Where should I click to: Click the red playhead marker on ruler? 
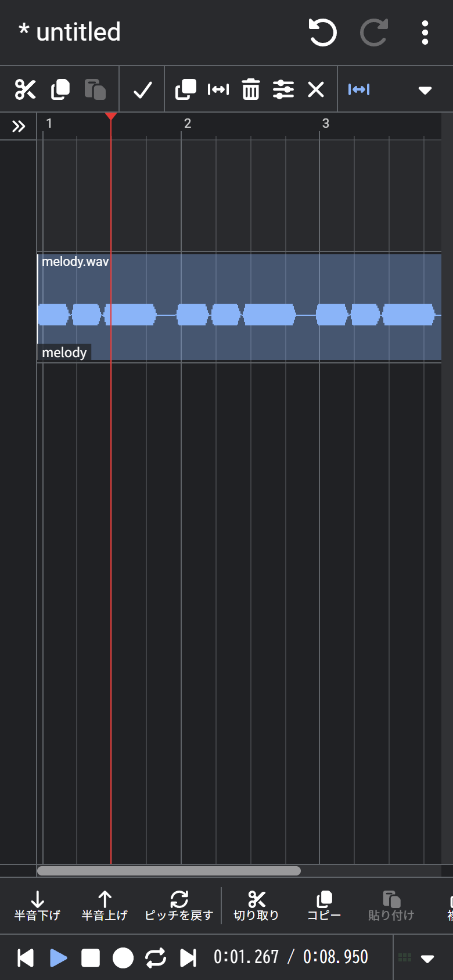pos(111,116)
